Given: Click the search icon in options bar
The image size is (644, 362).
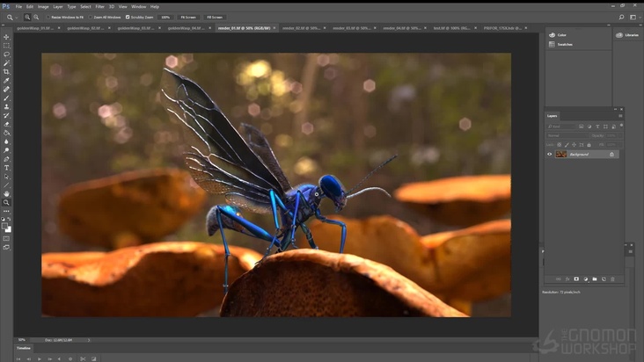Looking at the screenshot, I should tap(621, 18).
